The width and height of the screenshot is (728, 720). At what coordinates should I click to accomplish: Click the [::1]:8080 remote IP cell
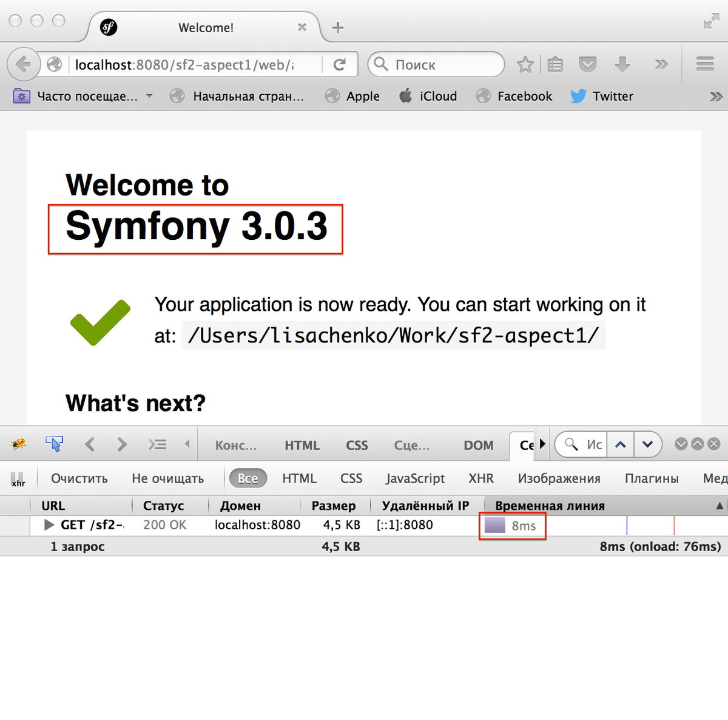click(405, 525)
